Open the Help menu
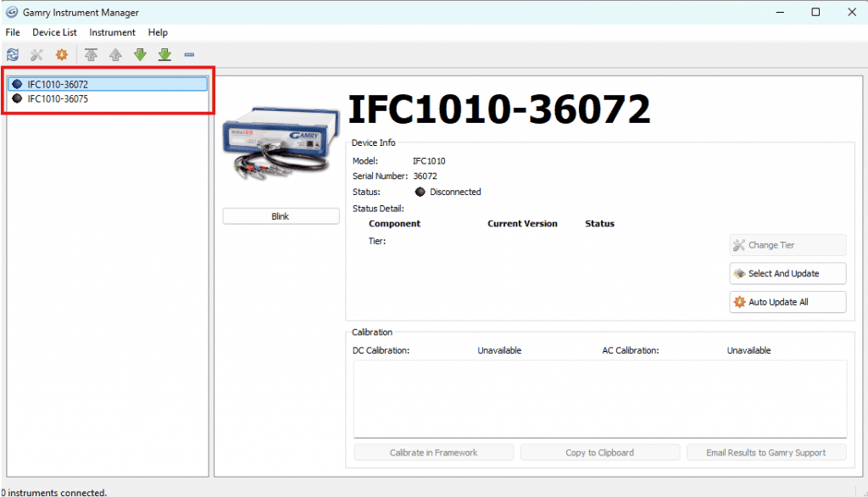 [158, 32]
